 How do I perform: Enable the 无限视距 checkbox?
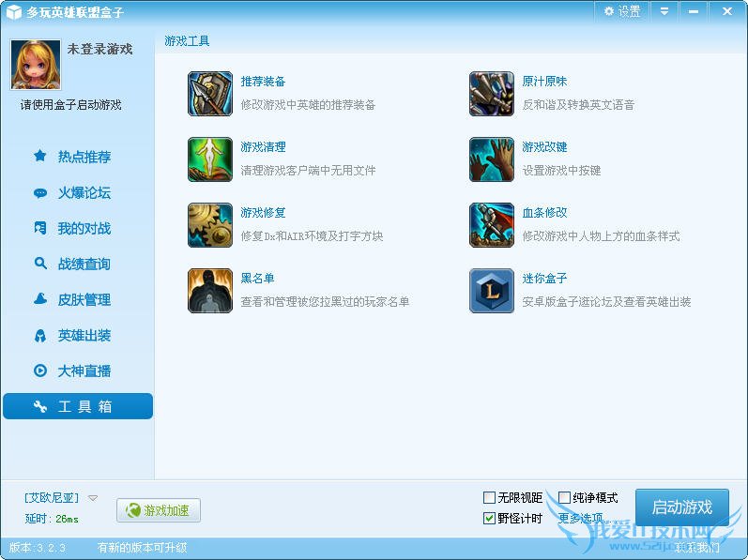489,497
